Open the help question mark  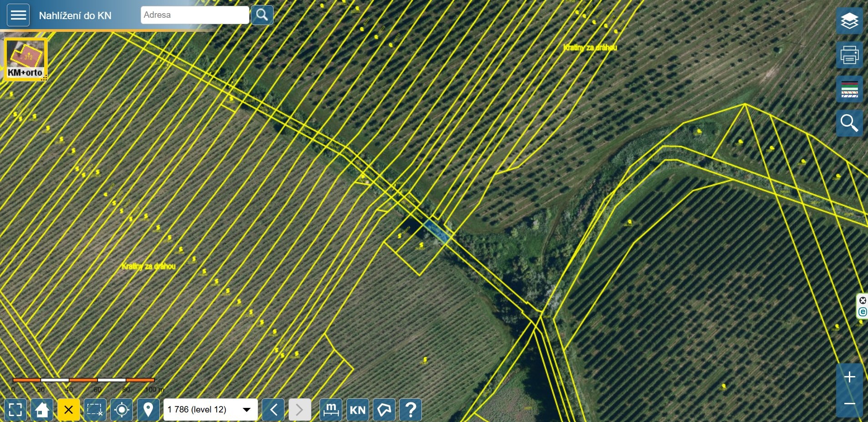pos(411,410)
